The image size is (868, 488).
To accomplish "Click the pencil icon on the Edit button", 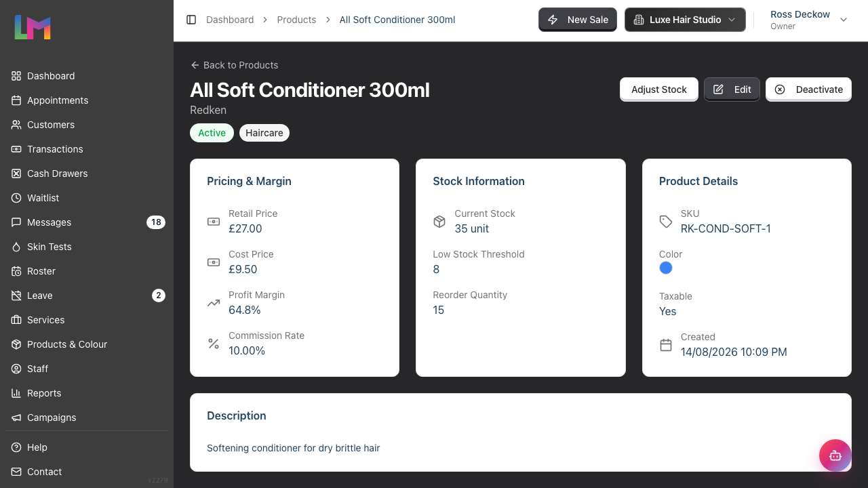I will 718,89.
